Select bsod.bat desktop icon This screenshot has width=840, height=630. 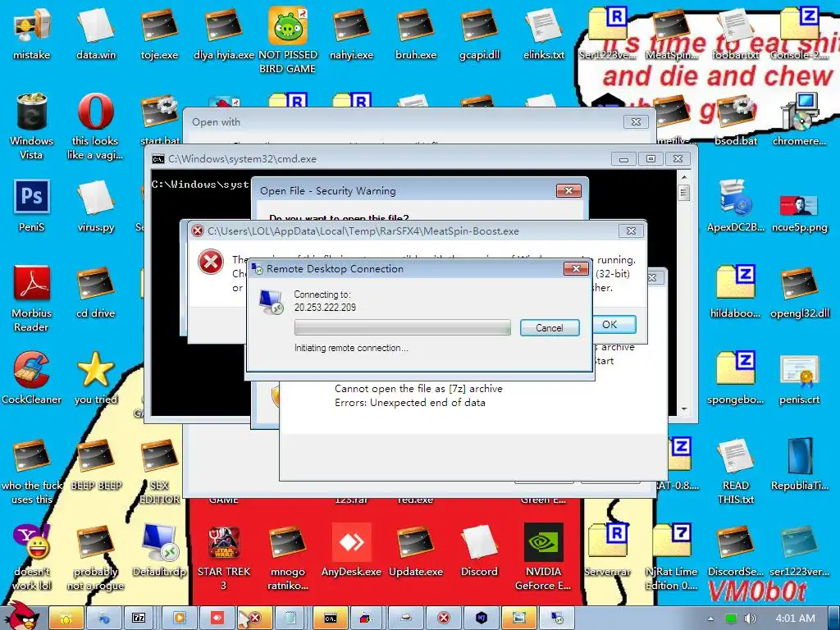(x=736, y=120)
